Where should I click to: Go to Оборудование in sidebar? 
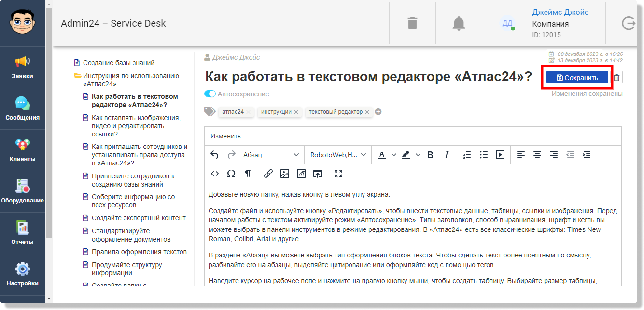[x=23, y=191]
